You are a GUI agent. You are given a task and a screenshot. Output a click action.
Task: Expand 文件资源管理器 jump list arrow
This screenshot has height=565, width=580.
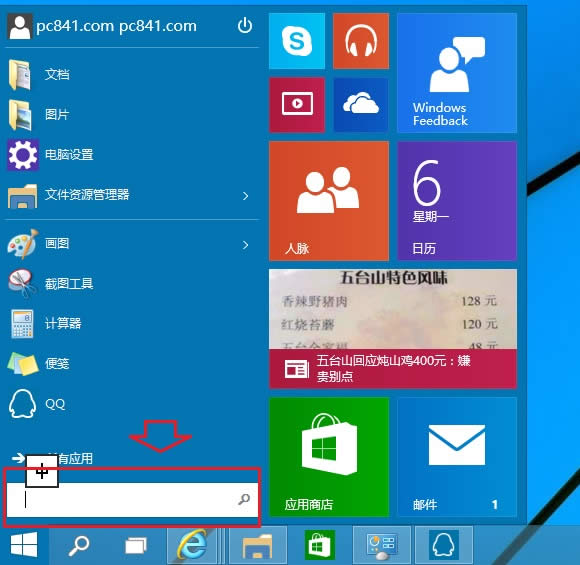[245, 196]
